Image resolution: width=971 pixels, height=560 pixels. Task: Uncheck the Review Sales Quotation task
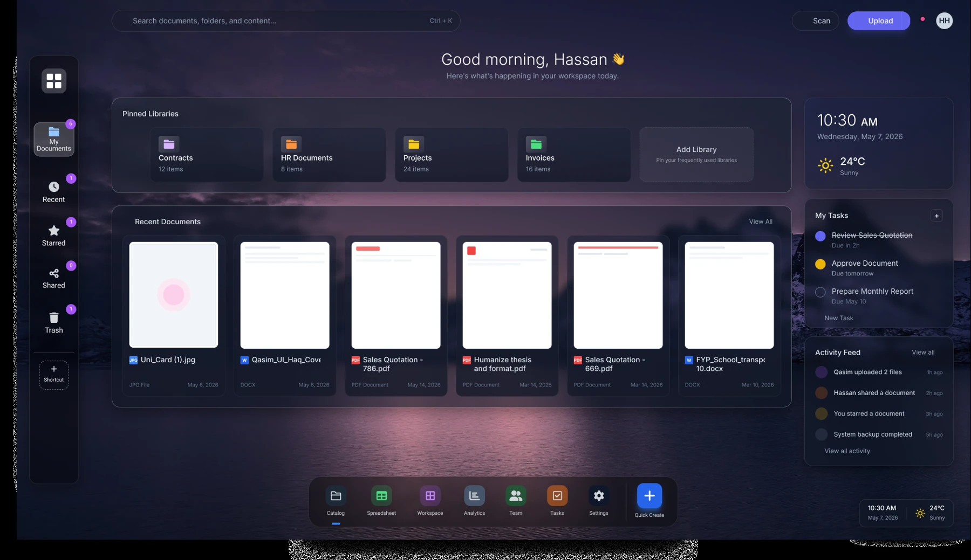pyautogui.click(x=820, y=236)
